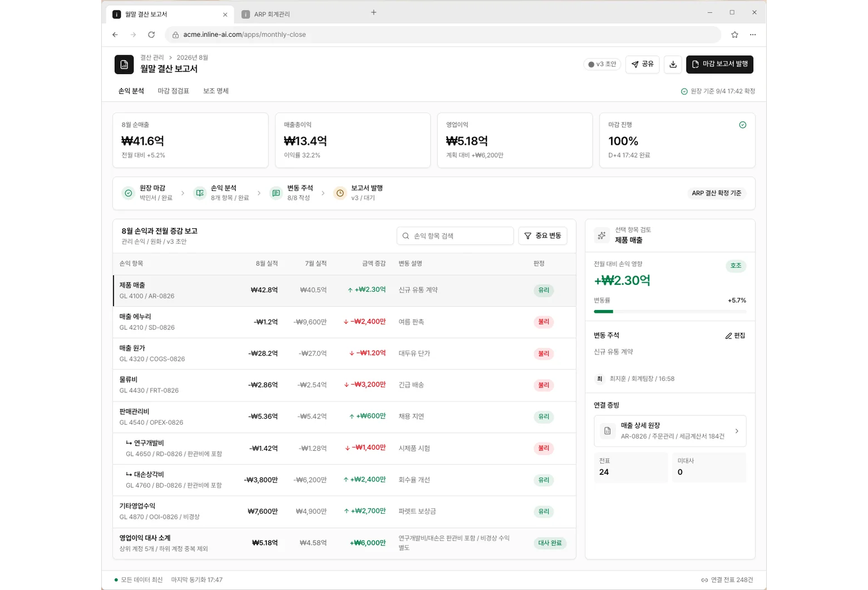
Task: Click the 영업이익 ₩5.18억 card
Action: point(515,140)
